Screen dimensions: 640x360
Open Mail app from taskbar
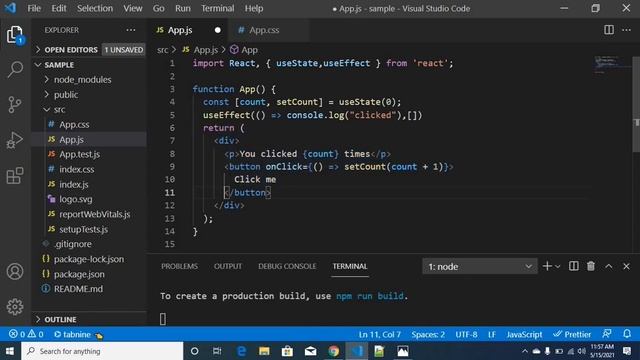[311, 351]
